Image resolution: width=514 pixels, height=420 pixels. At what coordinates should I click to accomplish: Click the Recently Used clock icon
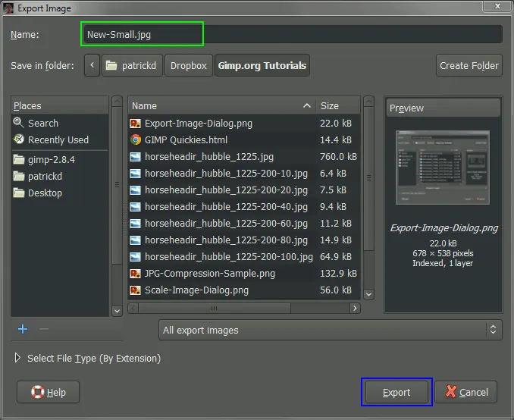pyautogui.click(x=19, y=139)
